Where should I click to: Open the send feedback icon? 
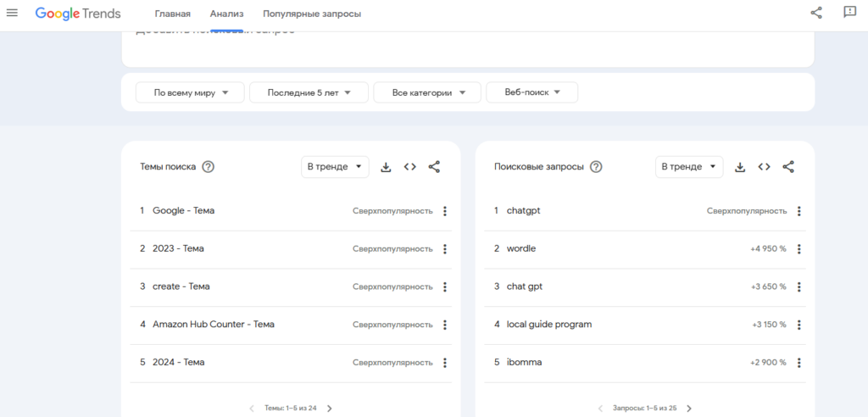pyautogui.click(x=849, y=12)
